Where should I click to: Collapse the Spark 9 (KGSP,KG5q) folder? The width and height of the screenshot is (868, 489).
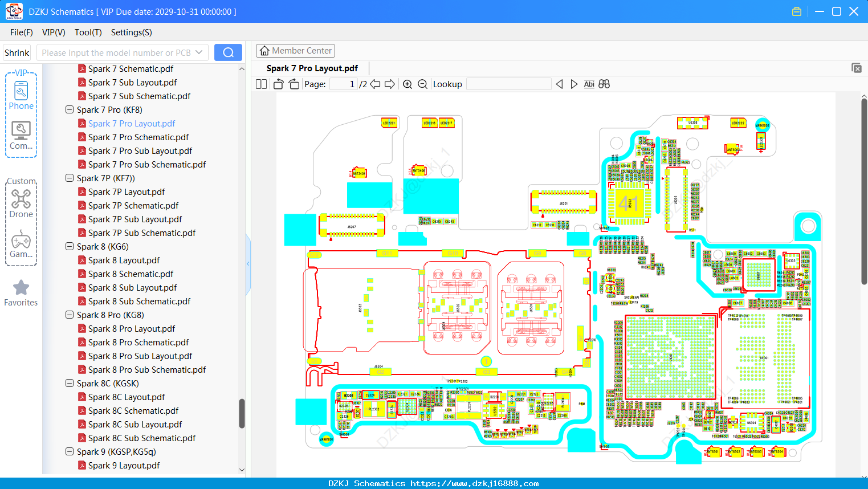click(70, 452)
